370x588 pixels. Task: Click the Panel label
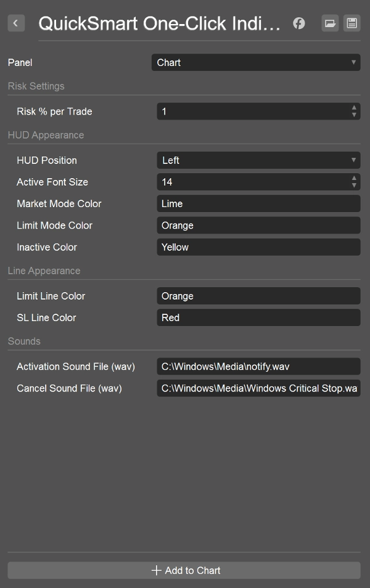pyautogui.click(x=20, y=62)
